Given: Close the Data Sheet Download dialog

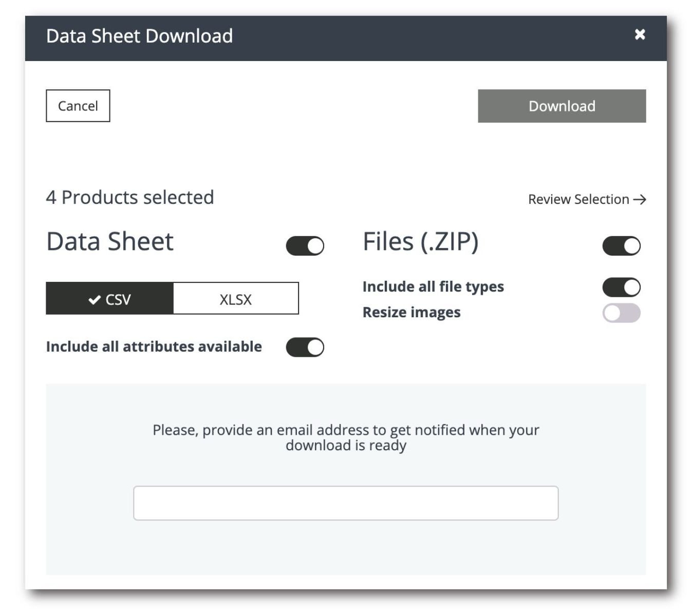Looking at the screenshot, I should pyautogui.click(x=640, y=35).
